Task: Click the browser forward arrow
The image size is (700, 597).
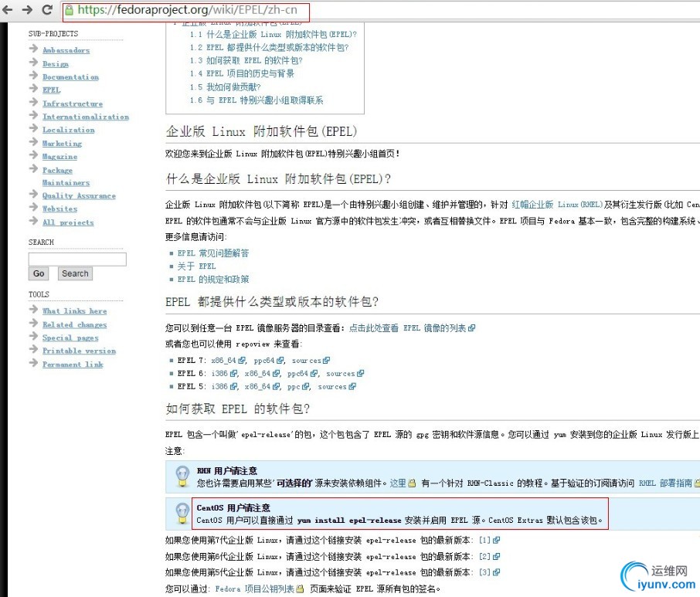Action: pyautogui.click(x=27, y=9)
